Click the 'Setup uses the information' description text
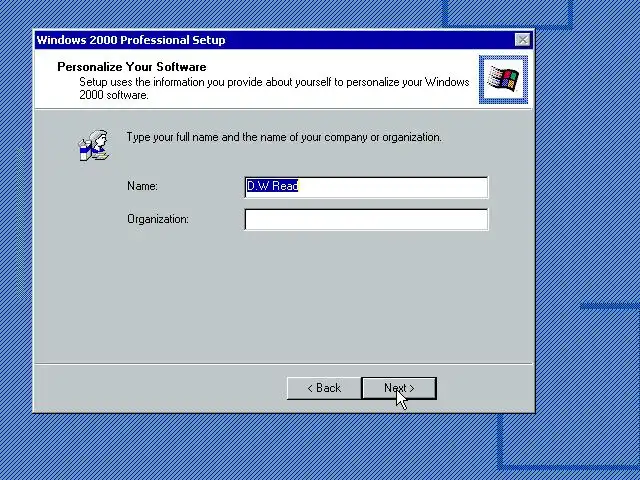Image resolution: width=640 pixels, height=480 pixels. tap(274, 88)
